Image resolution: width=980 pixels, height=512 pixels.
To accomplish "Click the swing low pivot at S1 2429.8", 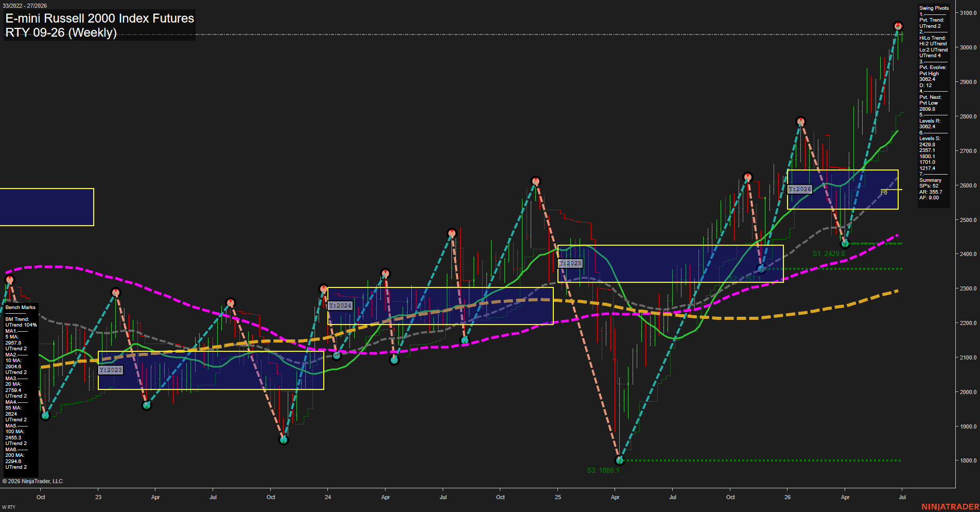I will (845, 244).
